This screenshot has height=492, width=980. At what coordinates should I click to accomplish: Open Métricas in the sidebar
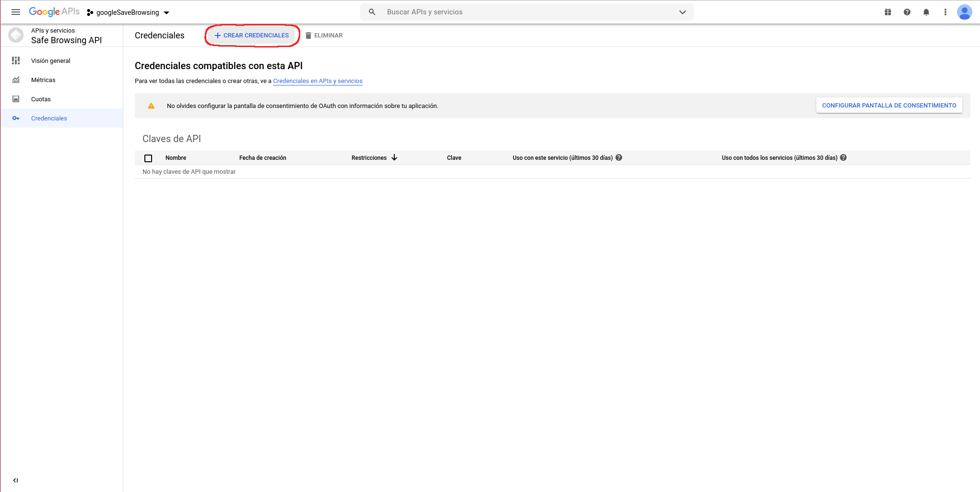click(x=43, y=80)
